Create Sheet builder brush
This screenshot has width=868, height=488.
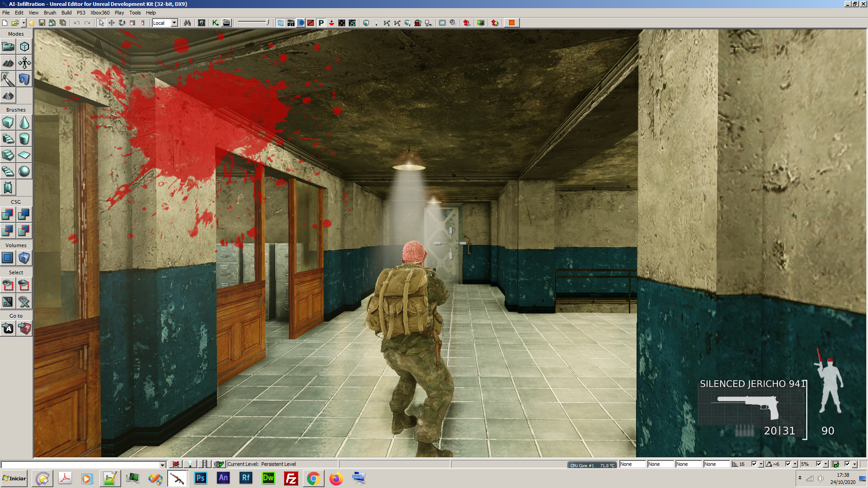coord(24,155)
